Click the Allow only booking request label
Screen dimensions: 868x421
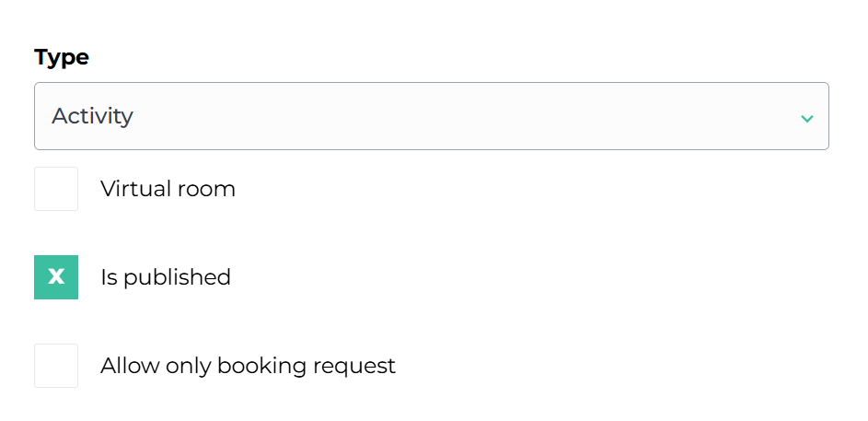(248, 366)
